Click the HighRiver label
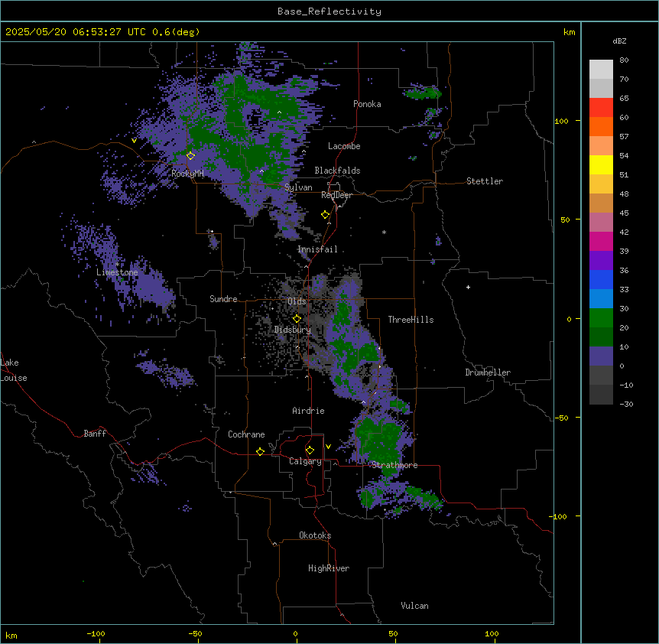Viewport: 659px width, 644px height. (329, 568)
